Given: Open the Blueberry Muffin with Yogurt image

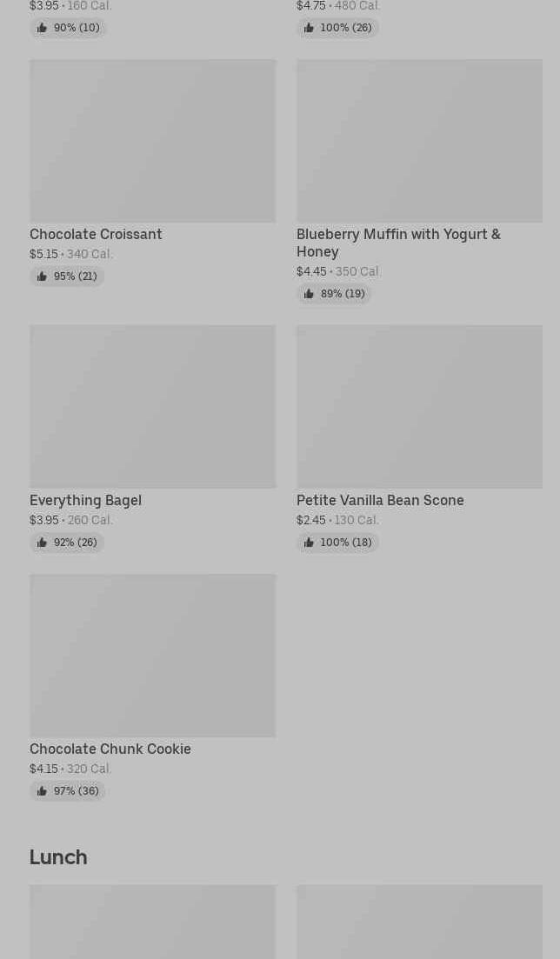Looking at the screenshot, I should tap(419, 141).
